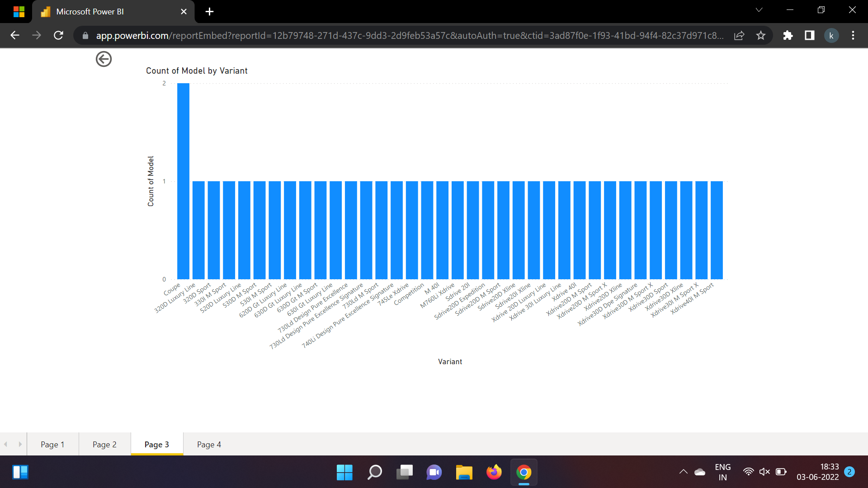
Task: Open Microsoft Teams chat from the taskbar
Action: pos(434,472)
